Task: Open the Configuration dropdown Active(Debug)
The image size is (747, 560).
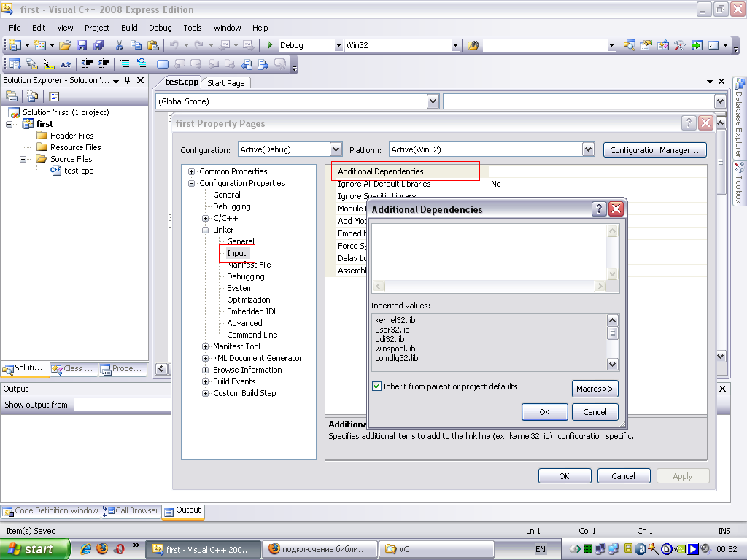Action: point(336,149)
